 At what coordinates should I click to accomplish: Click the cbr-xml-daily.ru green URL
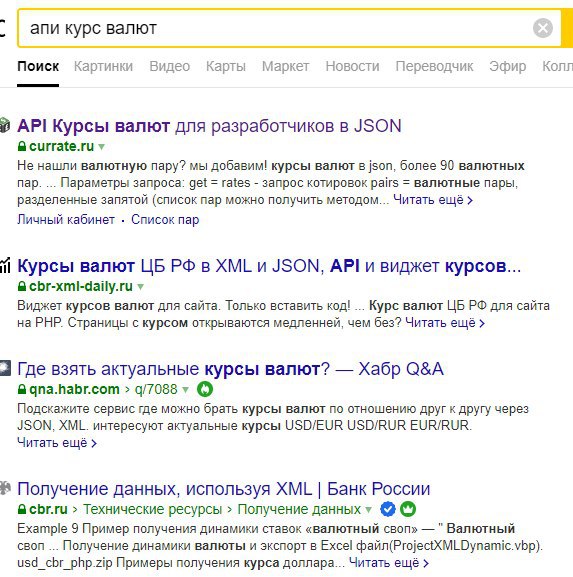[x=81, y=286]
